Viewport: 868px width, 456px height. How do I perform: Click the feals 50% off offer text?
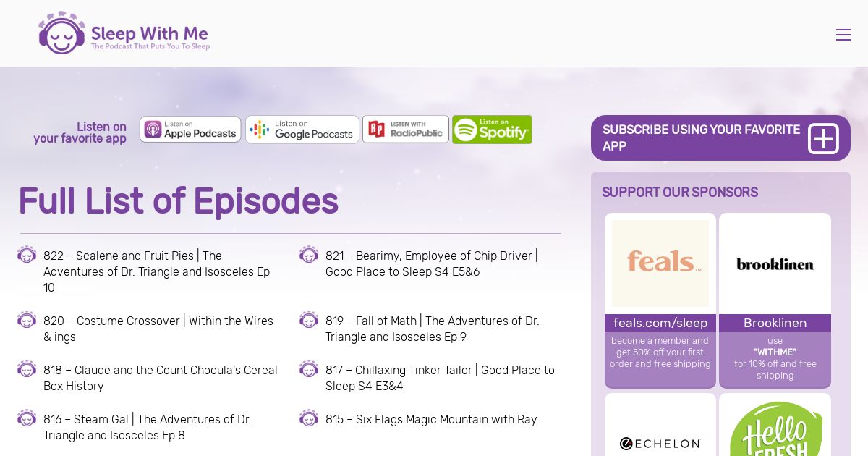point(660,352)
